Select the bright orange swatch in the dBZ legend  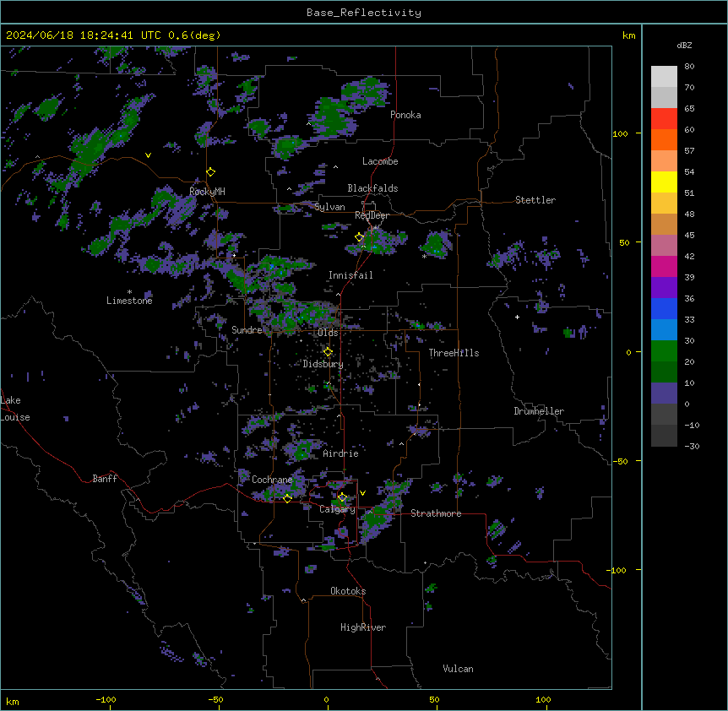(x=664, y=139)
